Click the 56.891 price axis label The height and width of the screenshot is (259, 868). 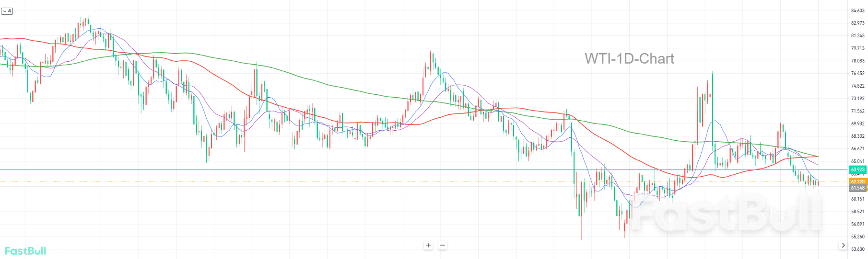pyautogui.click(x=857, y=224)
